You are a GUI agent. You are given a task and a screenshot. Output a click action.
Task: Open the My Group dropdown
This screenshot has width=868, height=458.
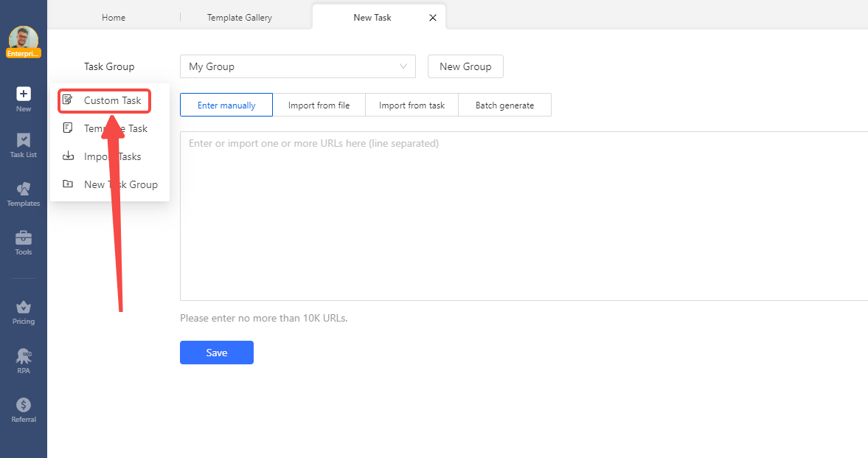[x=297, y=66]
